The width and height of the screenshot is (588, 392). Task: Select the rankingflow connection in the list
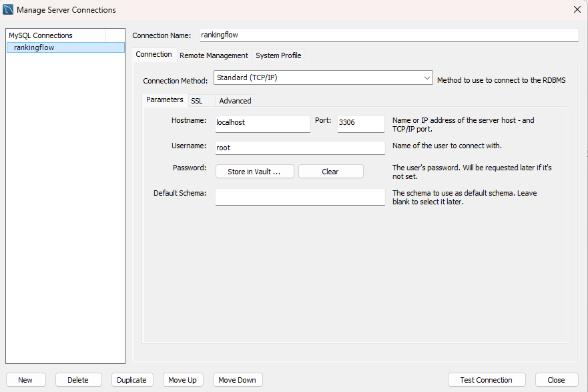(65, 47)
